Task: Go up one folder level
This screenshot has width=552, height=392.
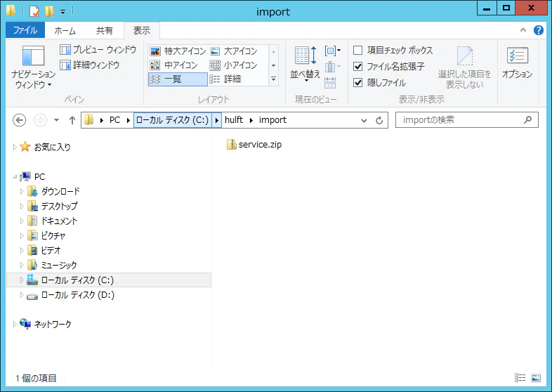Action: (72, 120)
